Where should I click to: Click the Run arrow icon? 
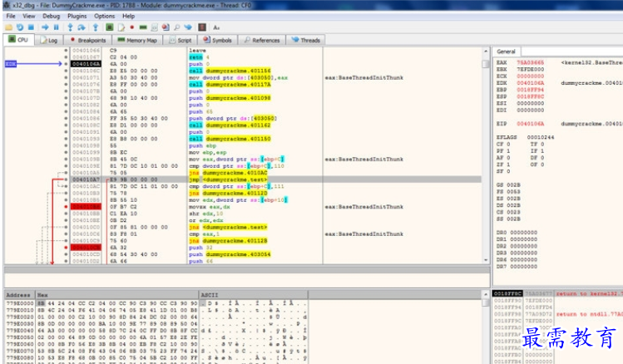coord(45,27)
